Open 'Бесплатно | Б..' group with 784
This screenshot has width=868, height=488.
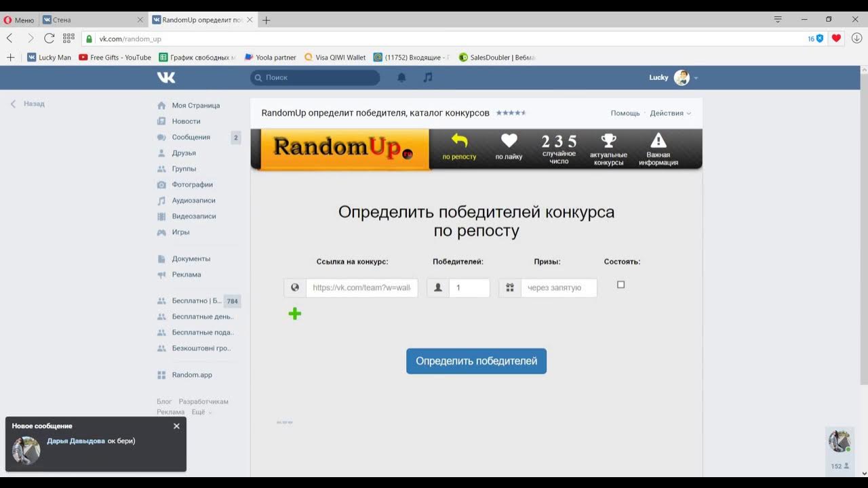point(198,301)
